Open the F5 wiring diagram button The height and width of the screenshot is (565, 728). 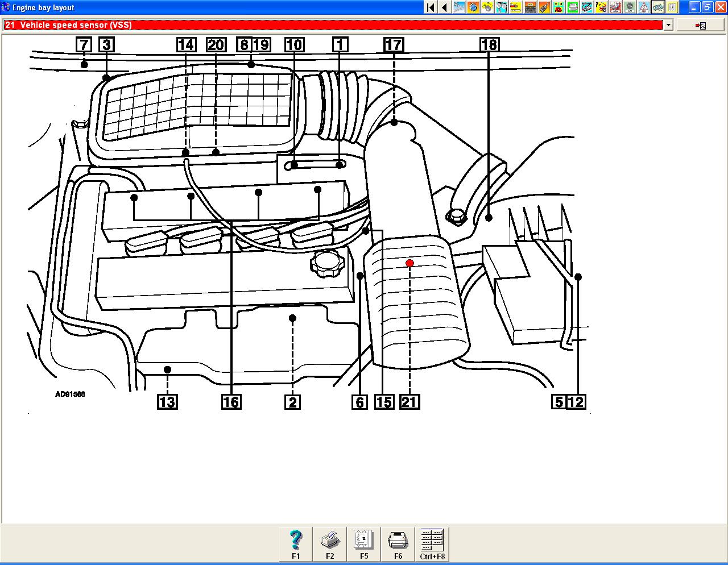click(363, 544)
